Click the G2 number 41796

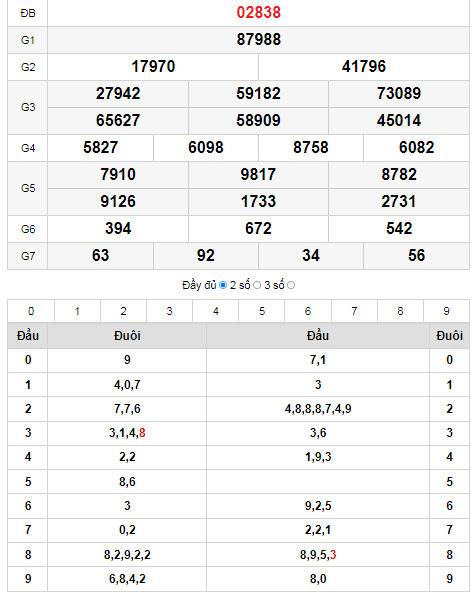(x=364, y=67)
